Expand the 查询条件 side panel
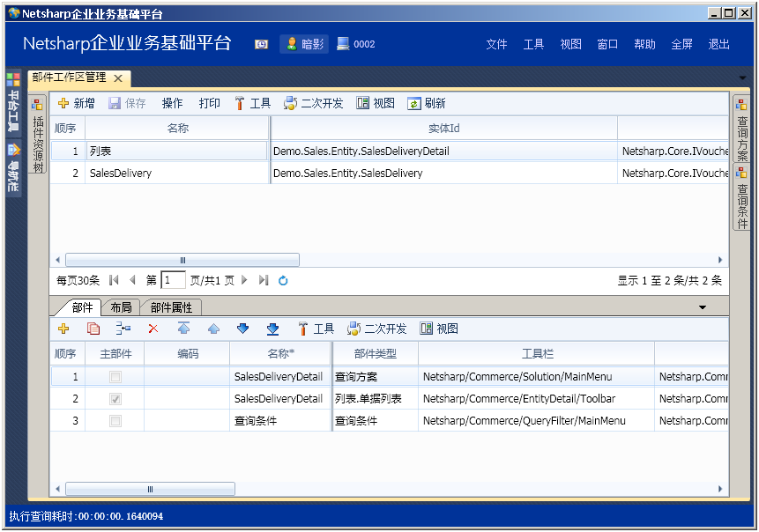The height and width of the screenshot is (532, 759). click(741, 197)
